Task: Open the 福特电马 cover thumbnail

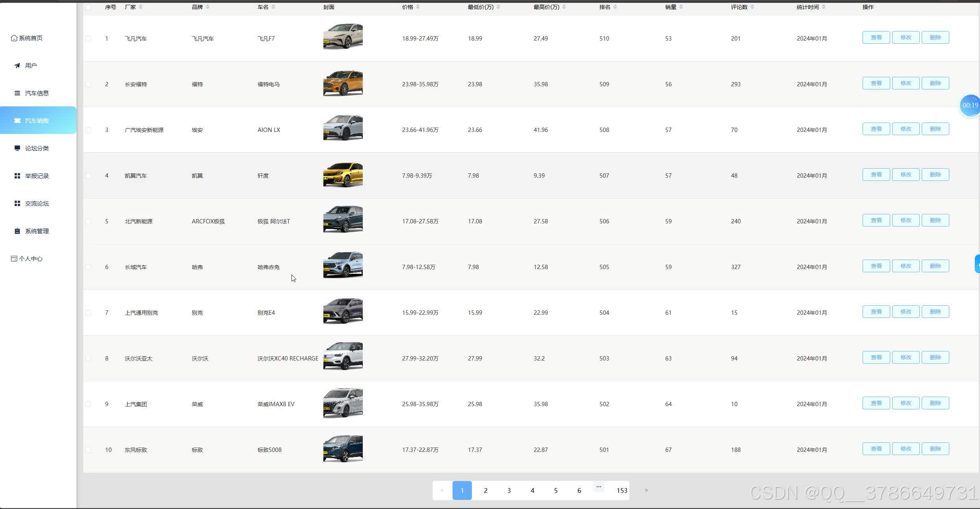Action: coord(343,83)
